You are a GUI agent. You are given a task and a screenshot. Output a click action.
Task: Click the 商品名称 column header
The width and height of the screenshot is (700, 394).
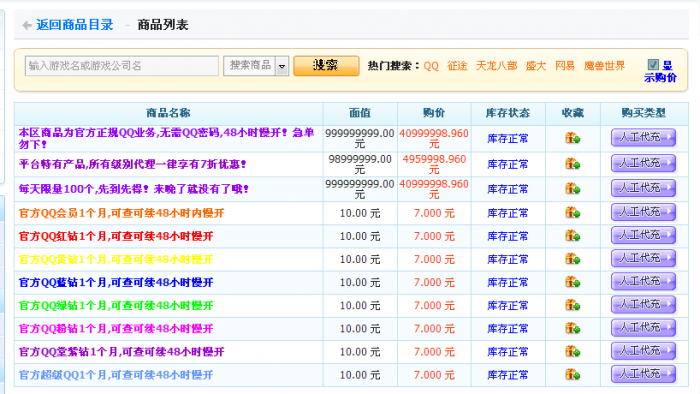[168, 113]
